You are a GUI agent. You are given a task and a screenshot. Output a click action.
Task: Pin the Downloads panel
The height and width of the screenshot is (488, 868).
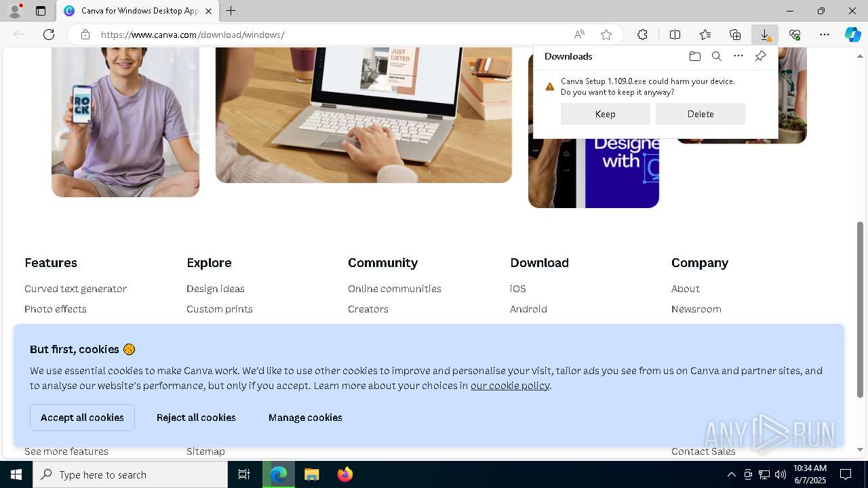pyautogui.click(x=760, y=56)
